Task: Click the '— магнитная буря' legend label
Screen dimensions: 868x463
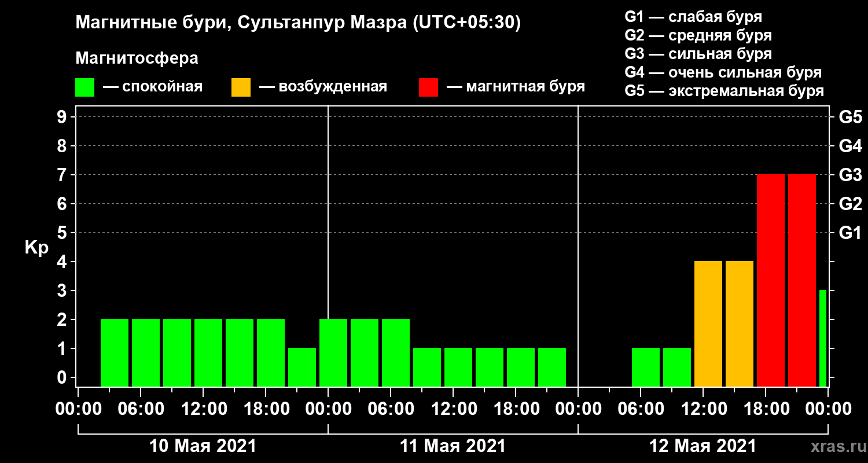Action: (516, 87)
